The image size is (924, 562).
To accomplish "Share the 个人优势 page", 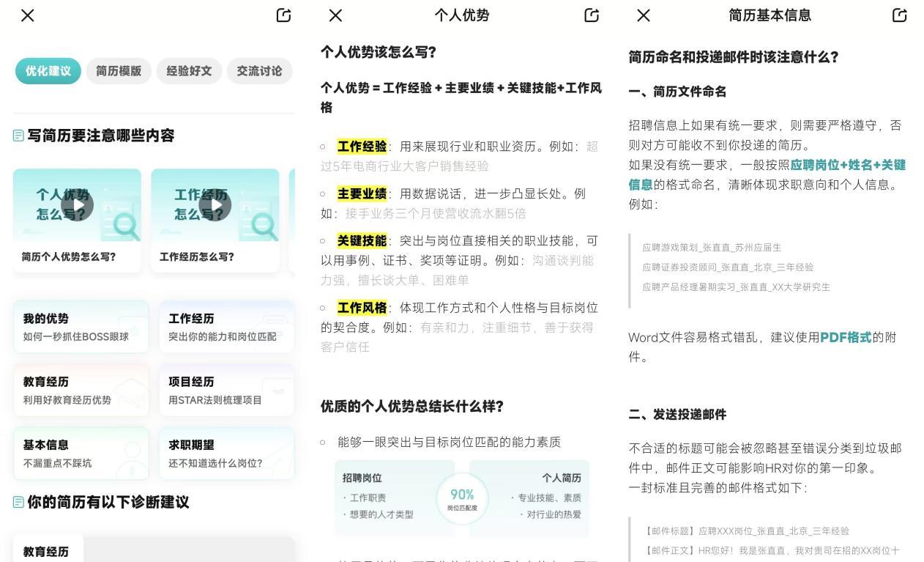I will 592,15.
